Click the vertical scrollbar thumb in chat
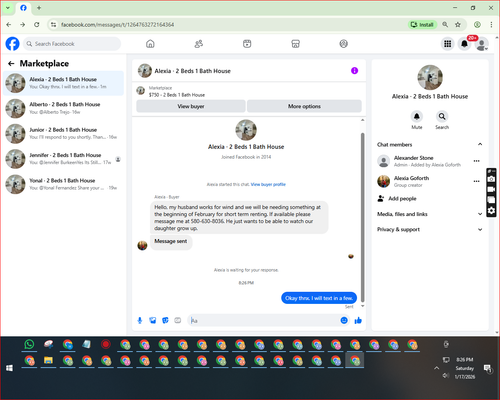 363,217
